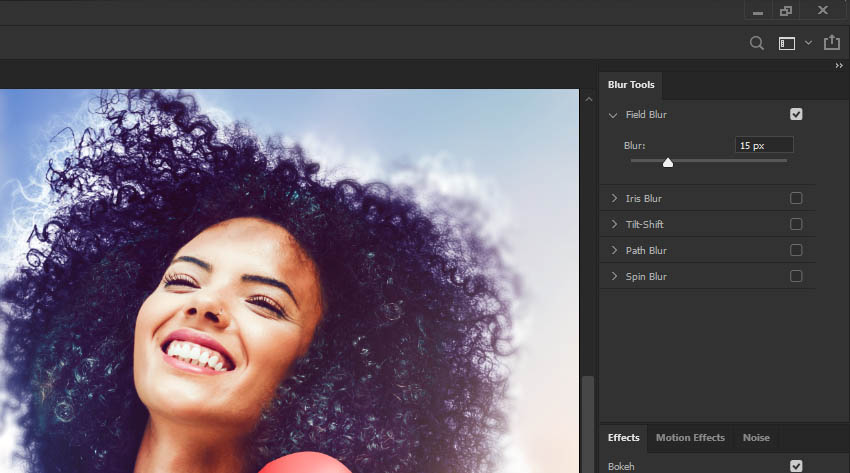Viewport: 850px width, 473px height.
Task: Open the search magnifier icon
Action: 757,43
